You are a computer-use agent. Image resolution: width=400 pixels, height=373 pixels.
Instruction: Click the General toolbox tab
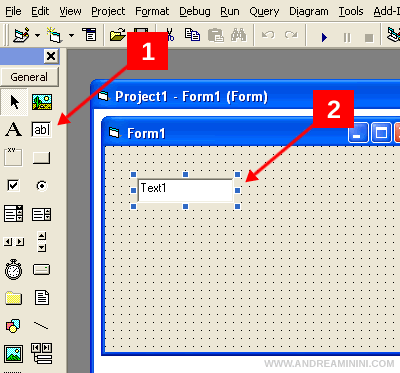[29, 77]
